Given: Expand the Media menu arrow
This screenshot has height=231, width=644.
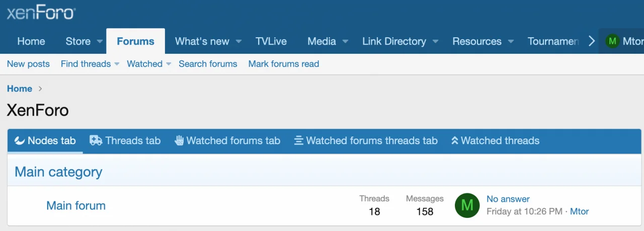Looking at the screenshot, I should 346,41.
